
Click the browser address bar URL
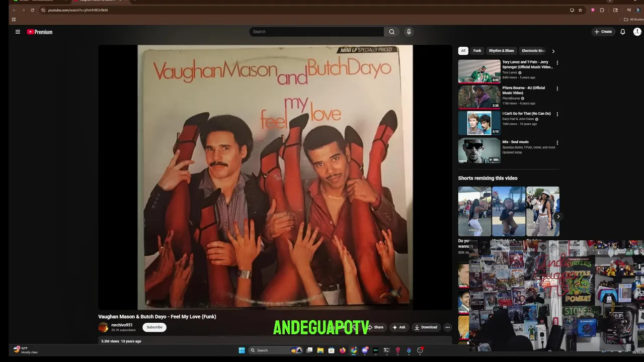click(78, 10)
